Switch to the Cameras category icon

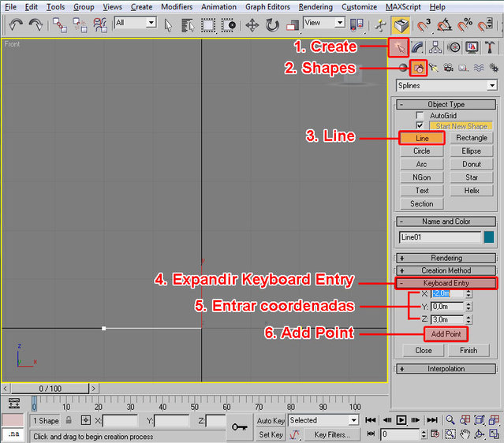(448, 69)
